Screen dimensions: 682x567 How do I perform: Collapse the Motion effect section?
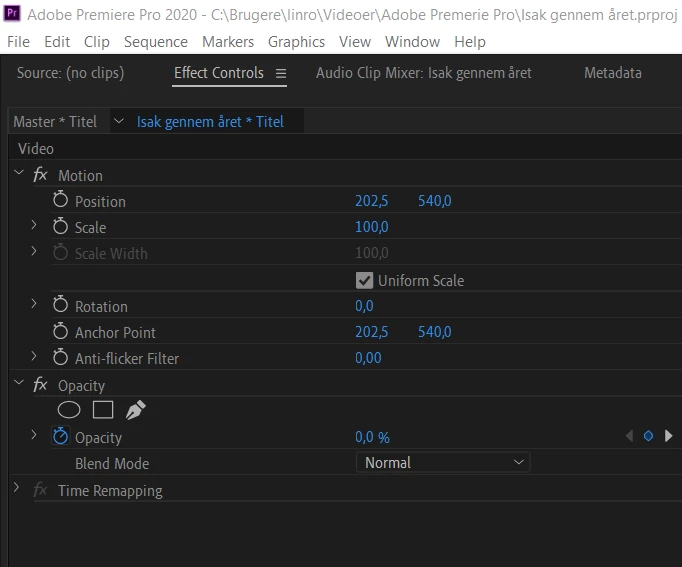click(19, 173)
